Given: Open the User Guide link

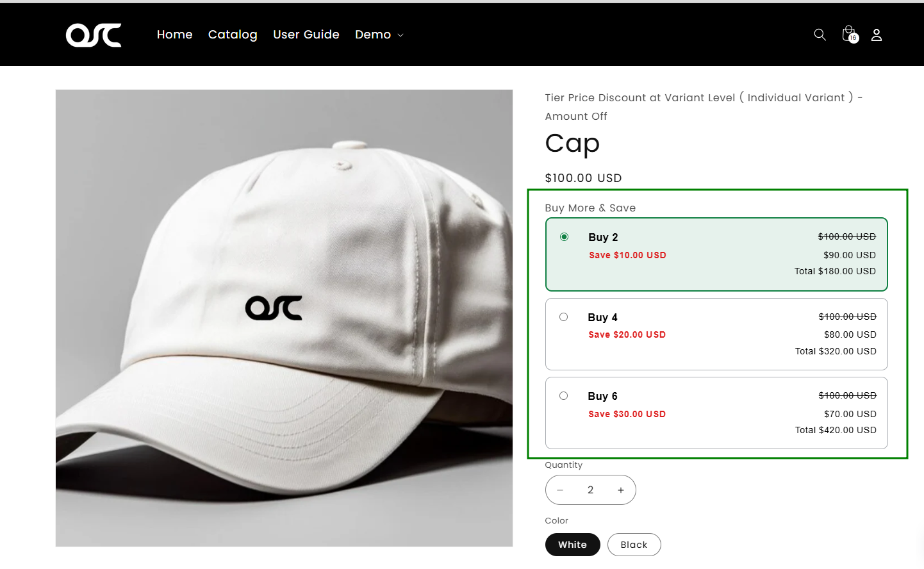Looking at the screenshot, I should pos(306,35).
